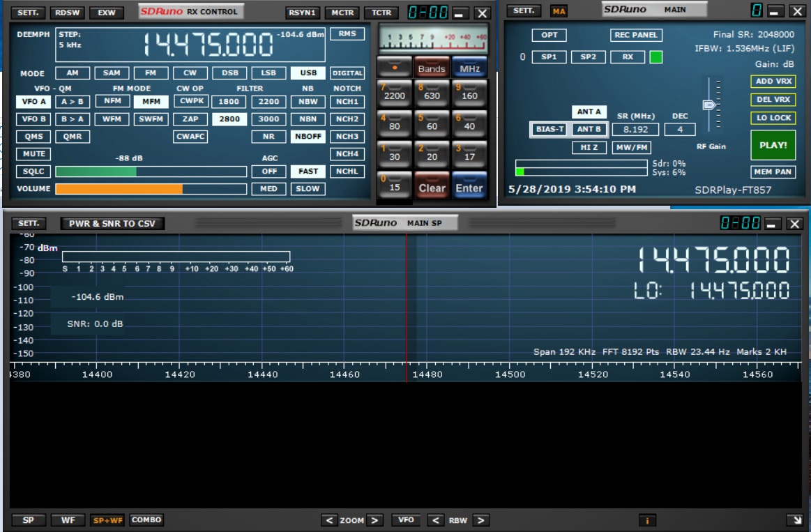Enable NCH1 notch filter
Image resolution: width=811 pixels, height=532 pixels.
point(347,101)
